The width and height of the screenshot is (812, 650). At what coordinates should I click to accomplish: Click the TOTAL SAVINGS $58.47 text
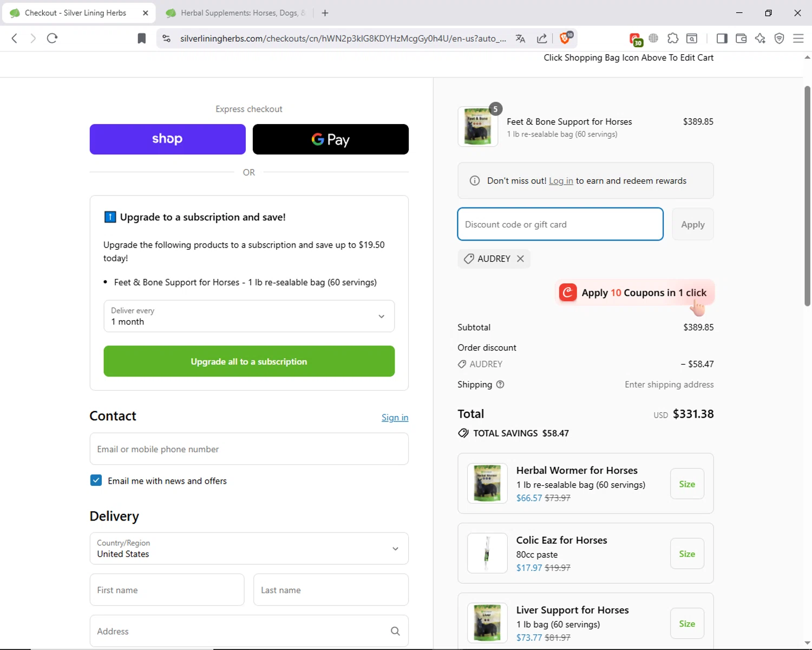[521, 433]
